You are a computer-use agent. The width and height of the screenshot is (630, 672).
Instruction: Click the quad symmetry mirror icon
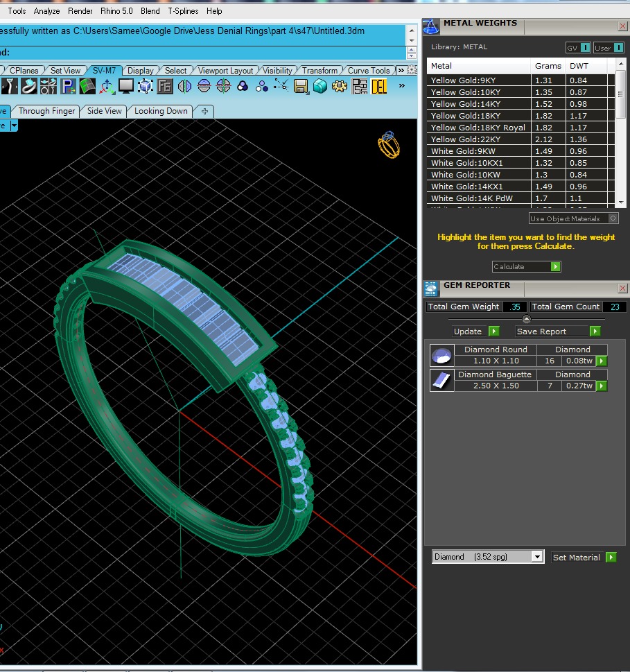[x=224, y=86]
